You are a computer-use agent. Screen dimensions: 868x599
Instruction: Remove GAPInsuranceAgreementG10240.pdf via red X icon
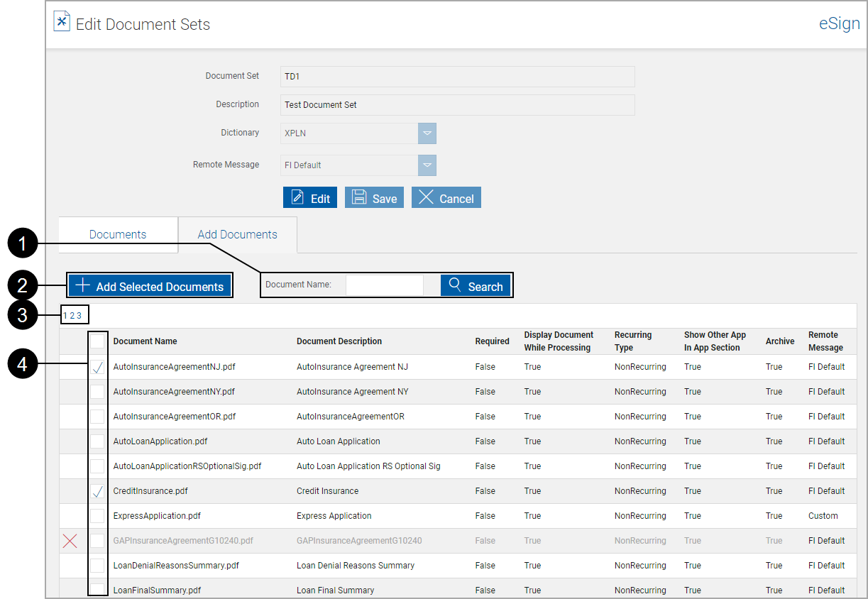(x=70, y=540)
